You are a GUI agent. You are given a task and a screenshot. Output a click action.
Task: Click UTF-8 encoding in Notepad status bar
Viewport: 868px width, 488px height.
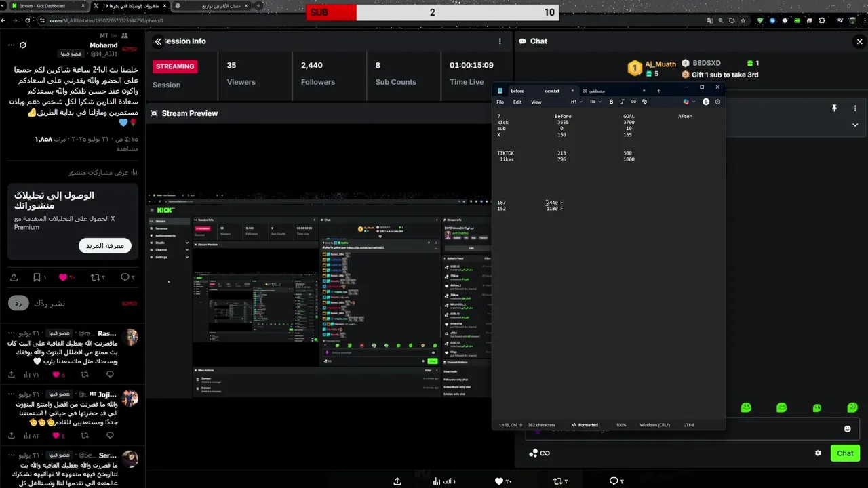pyautogui.click(x=689, y=425)
